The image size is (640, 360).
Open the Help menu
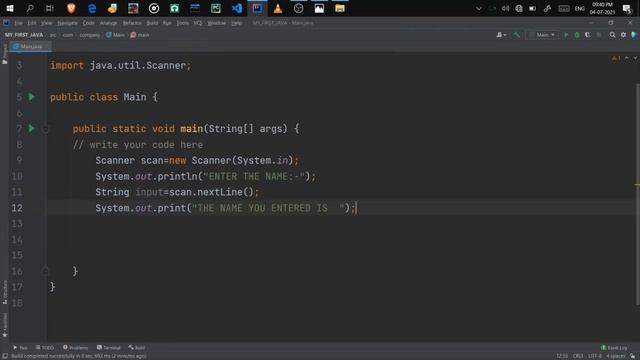coord(237,23)
